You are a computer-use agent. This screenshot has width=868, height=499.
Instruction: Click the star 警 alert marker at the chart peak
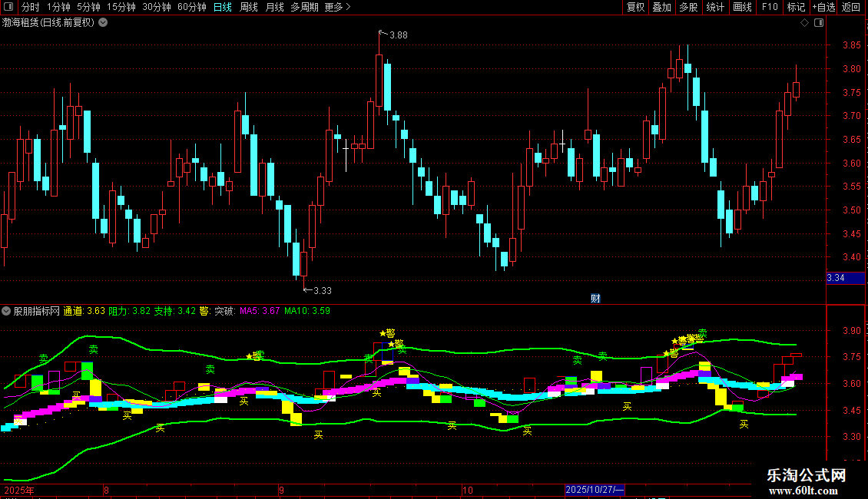[387, 333]
